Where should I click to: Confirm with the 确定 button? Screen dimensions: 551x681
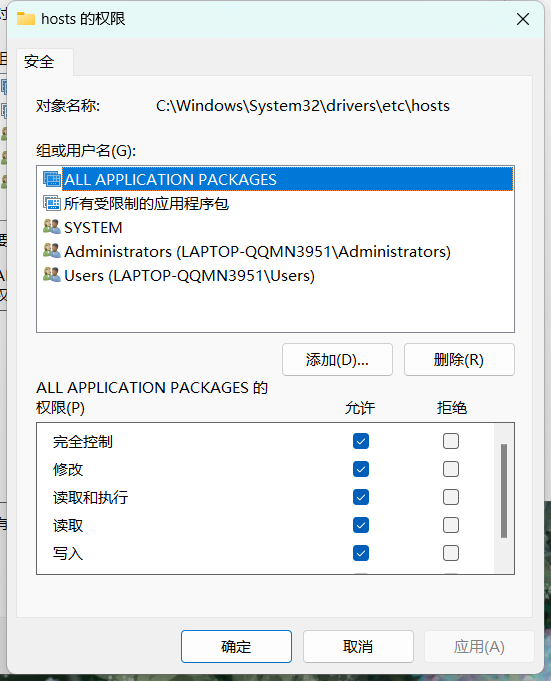coord(236,646)
